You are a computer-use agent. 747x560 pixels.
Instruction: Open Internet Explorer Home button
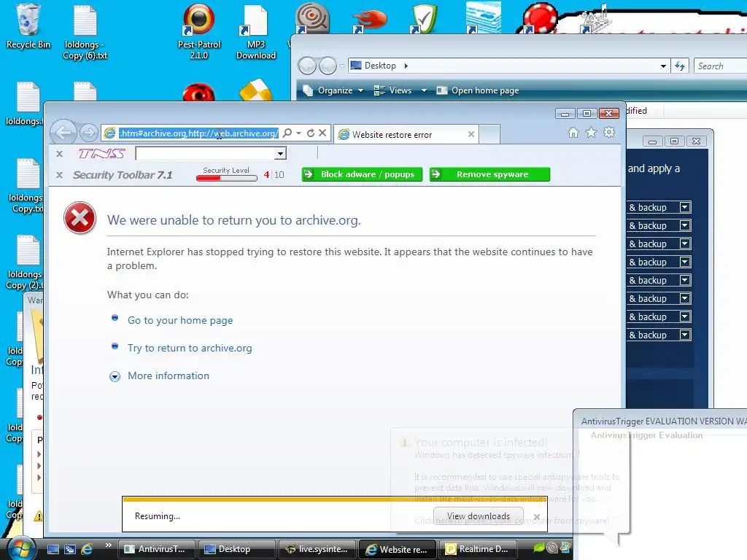click(x=573, y=133)
